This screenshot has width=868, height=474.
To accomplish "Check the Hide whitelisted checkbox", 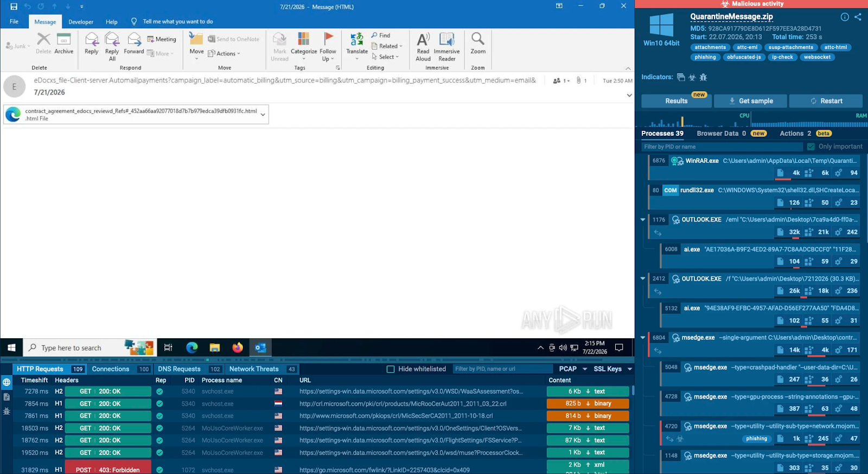I will [x=391, y=369].
